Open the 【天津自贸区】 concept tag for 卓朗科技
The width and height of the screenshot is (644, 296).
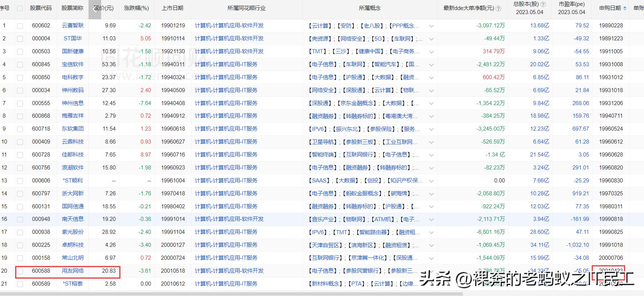[325, 245]
